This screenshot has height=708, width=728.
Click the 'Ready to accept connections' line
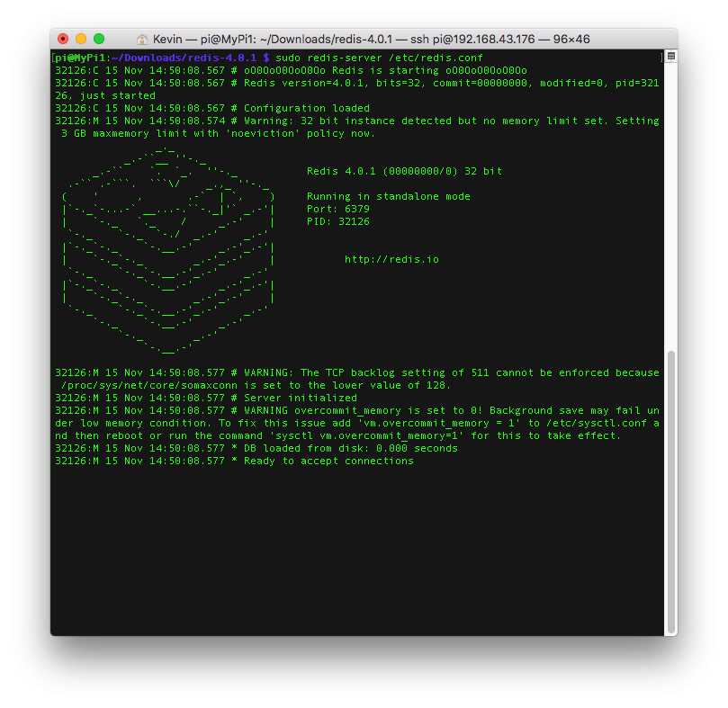pyautogui.click(x=234, y=461)
